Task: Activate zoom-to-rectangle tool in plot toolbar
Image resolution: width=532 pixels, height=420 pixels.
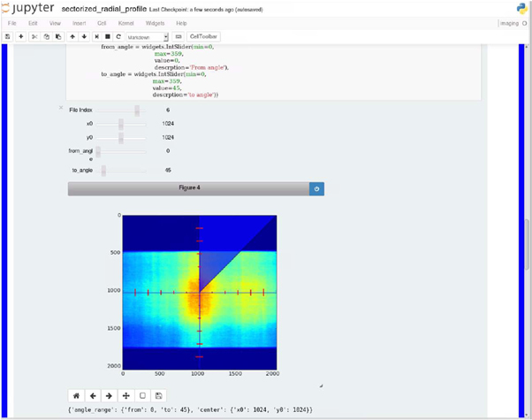Action: [142, 395]
